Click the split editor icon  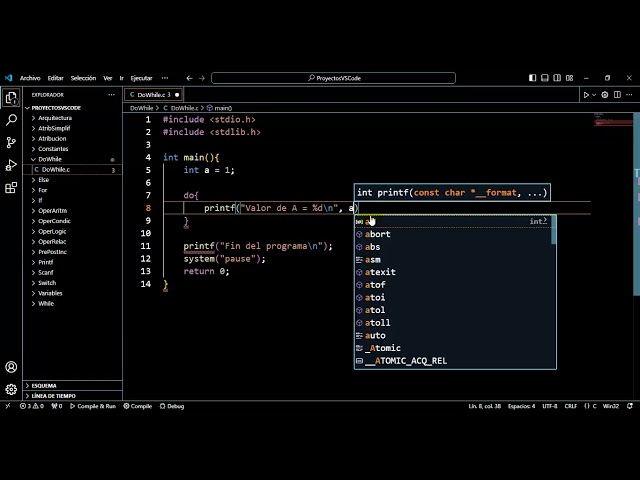(618, 95)
